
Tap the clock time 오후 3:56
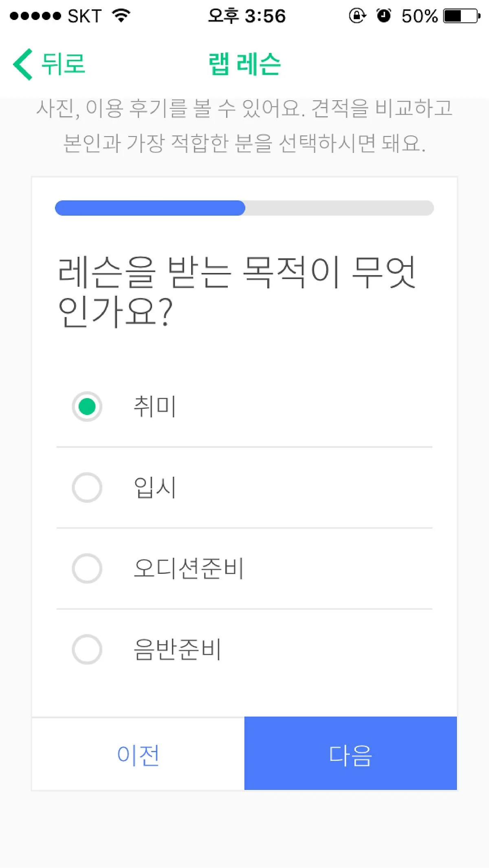point(247,16)
